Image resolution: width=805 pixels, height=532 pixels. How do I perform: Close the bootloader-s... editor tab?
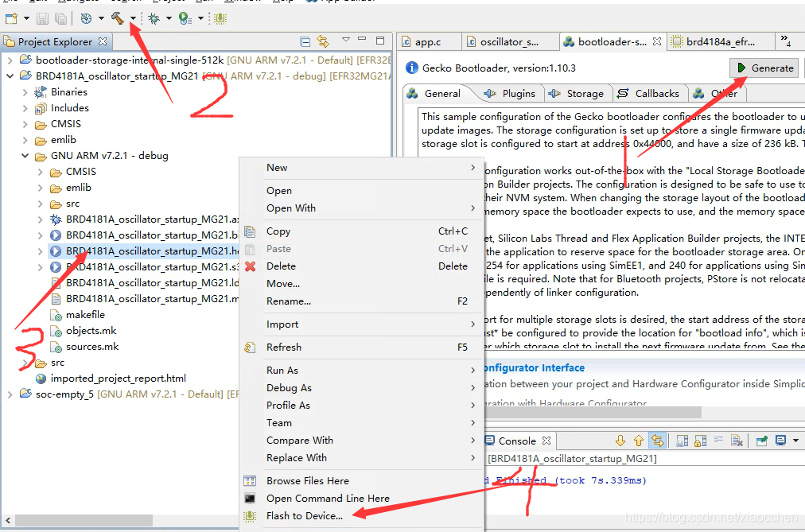pos(656,41)
